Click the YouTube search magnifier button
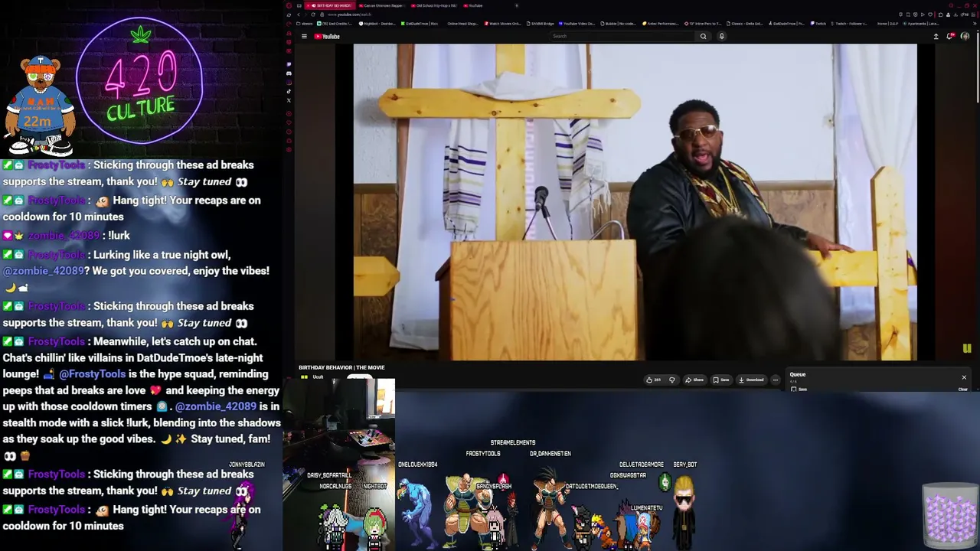The height and width of the screenshot is (551, 980). 703,36
